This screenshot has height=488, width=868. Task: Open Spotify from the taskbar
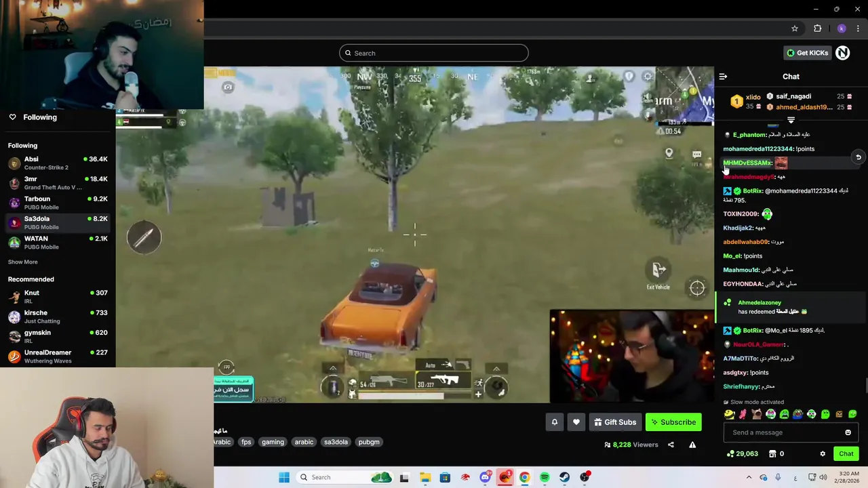coord(545,477)
